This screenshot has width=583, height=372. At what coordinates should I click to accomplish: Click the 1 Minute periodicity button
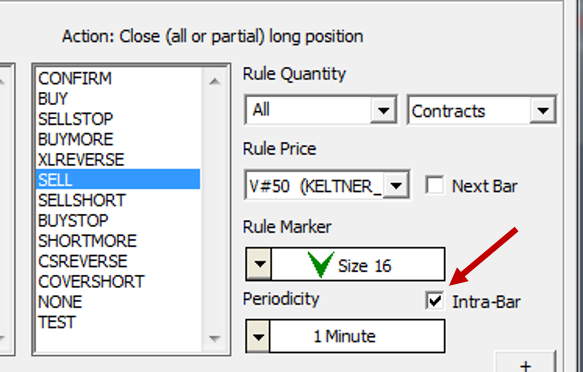pyautogui.click(x=357, y=336)
